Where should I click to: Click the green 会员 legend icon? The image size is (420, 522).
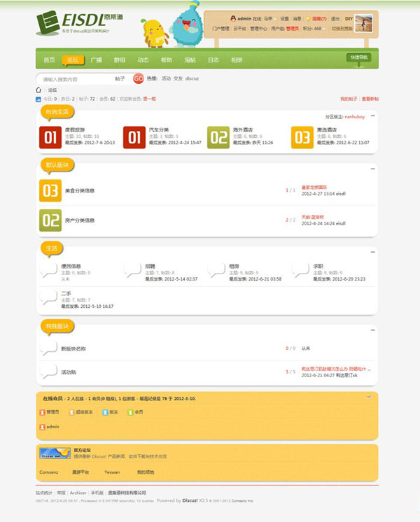[131, 412]
